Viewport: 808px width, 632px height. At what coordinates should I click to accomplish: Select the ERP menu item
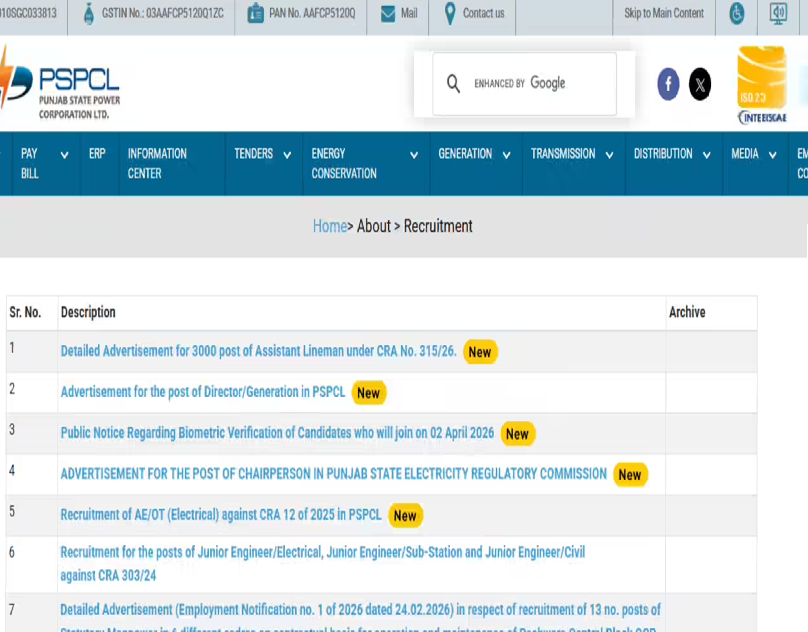(96, 155)
